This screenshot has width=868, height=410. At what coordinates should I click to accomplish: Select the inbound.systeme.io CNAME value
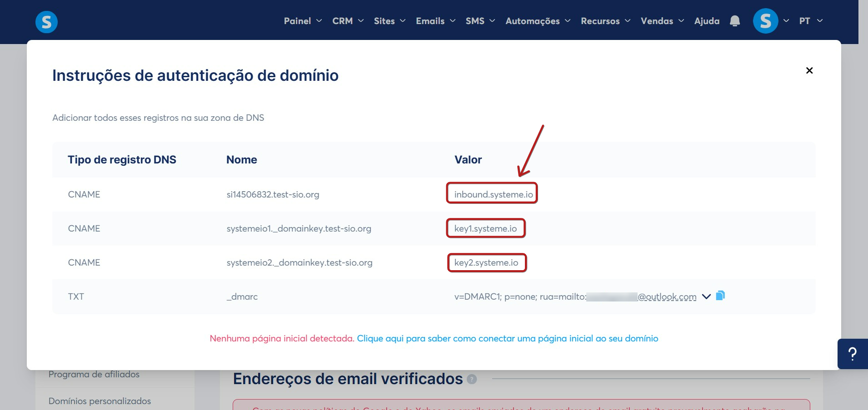tap(494, 194)
